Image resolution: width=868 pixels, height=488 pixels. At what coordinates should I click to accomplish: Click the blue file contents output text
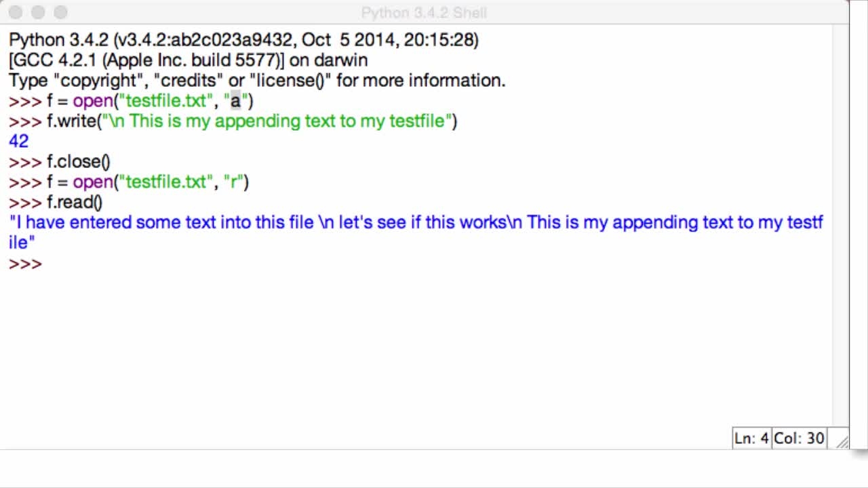(416, 232)
